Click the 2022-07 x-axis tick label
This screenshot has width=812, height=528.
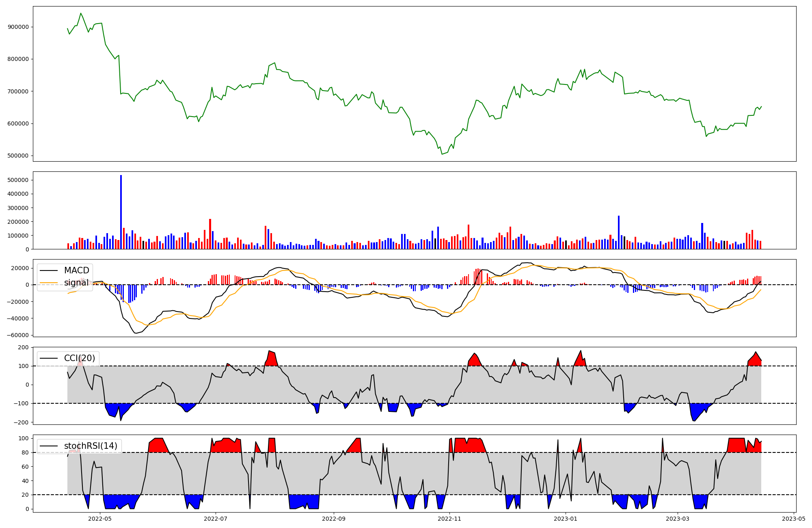[x=215, y=518]
